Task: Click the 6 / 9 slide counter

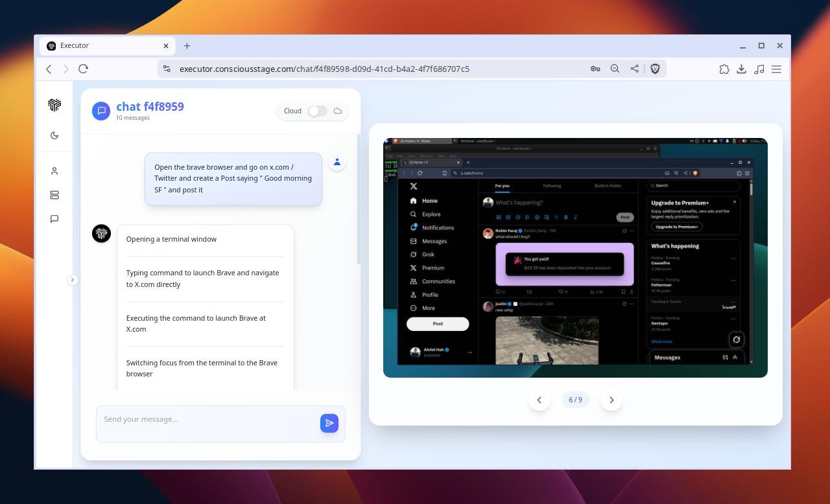Action: [x=575, y=400]
